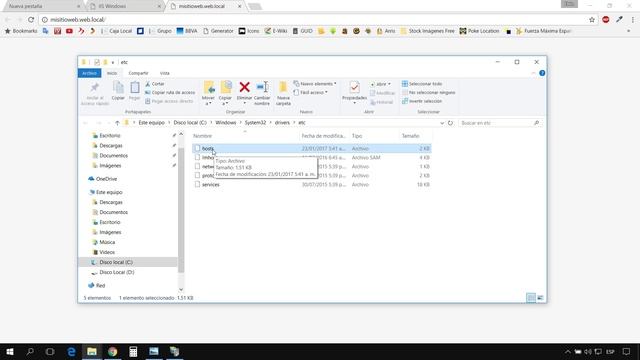Screen dimensions: 640x360
Task: Click the Edge icon on the taskbar
Action: pyautogui.click(x=71, y=352)
